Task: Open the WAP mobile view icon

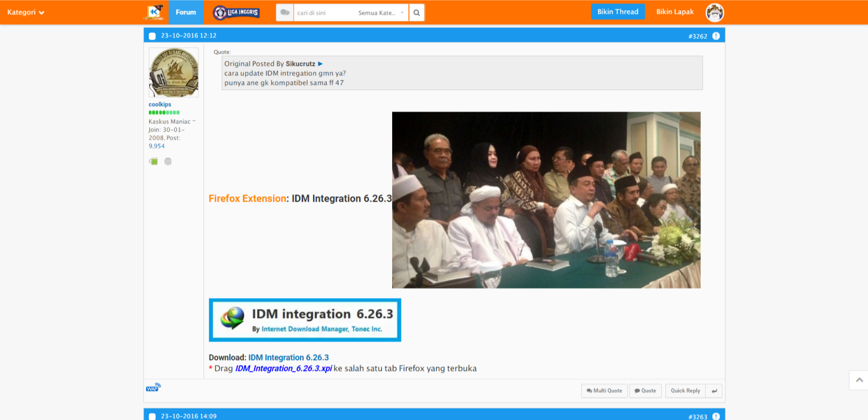Action: pyautogui.click(x=153, y=388)
